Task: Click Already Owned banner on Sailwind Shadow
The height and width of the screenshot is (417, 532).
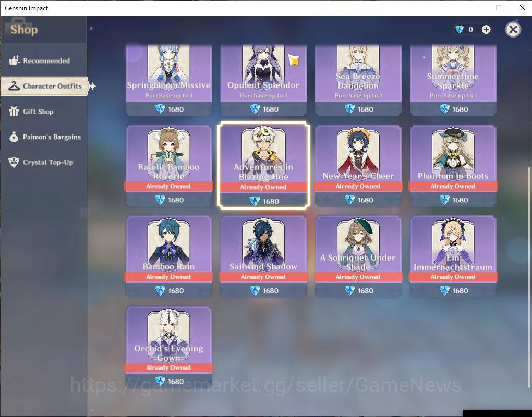Action: click(263, 277)
